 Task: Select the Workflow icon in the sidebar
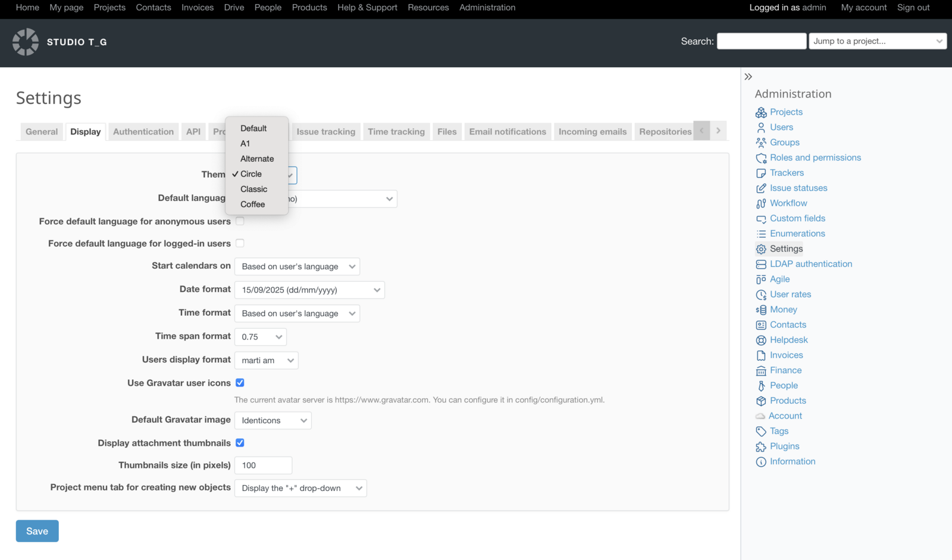pyautogui.click(x=762, y=203)
